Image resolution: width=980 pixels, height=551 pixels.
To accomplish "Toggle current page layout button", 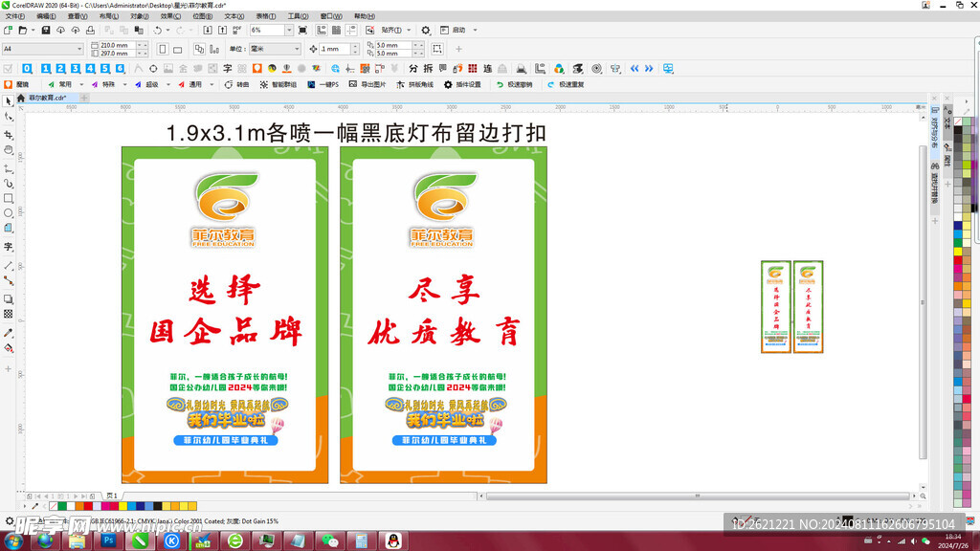I will tap(214, 49).
